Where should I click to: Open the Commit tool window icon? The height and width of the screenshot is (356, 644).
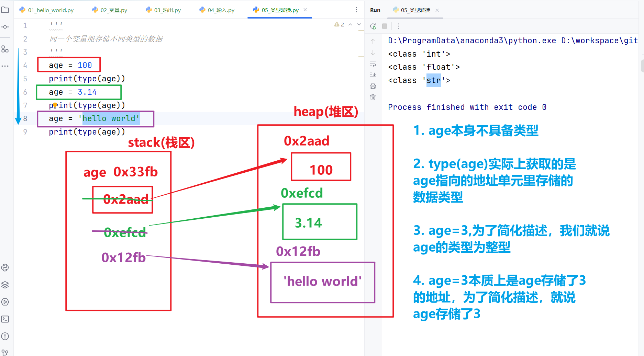pyautogui.click(x=5, y=27)
